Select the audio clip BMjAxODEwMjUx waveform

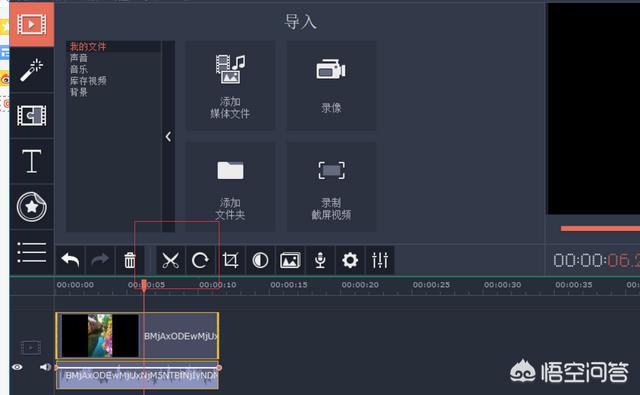click(137, 375)
